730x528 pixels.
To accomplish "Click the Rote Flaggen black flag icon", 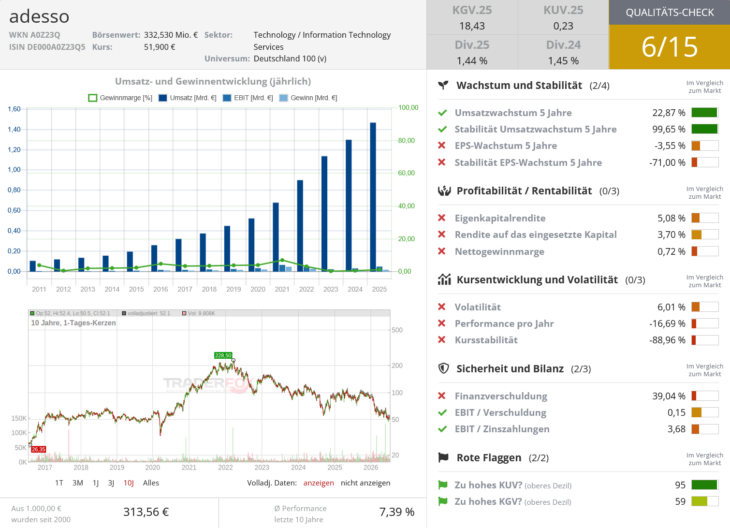I will coord(443,457).
